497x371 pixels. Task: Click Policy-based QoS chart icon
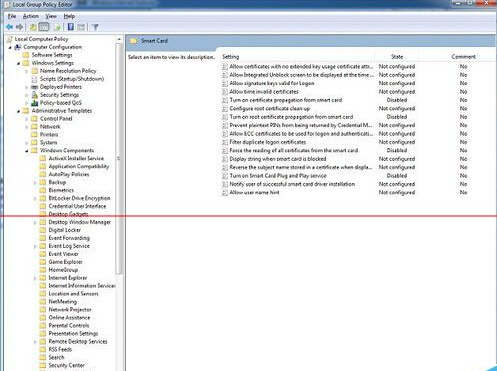pos(34,103)
